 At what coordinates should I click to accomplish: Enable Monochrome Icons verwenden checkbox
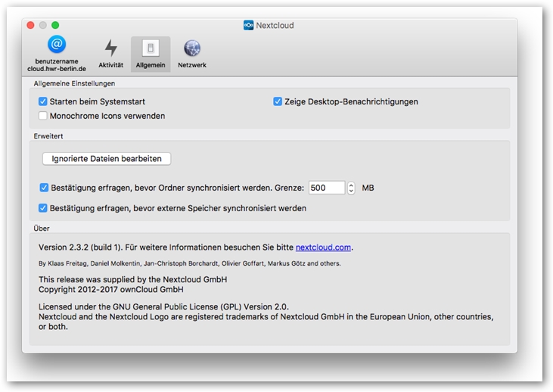point(43,116)
